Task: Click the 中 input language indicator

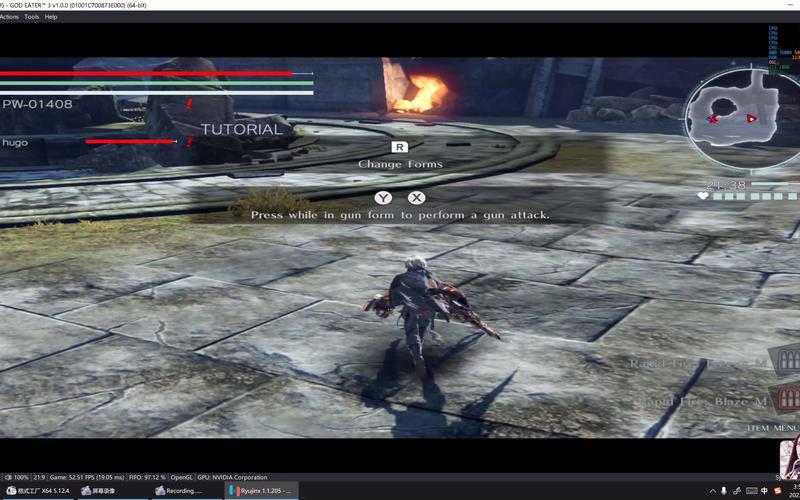Action: pyautogui.click(x=764, y=491)
